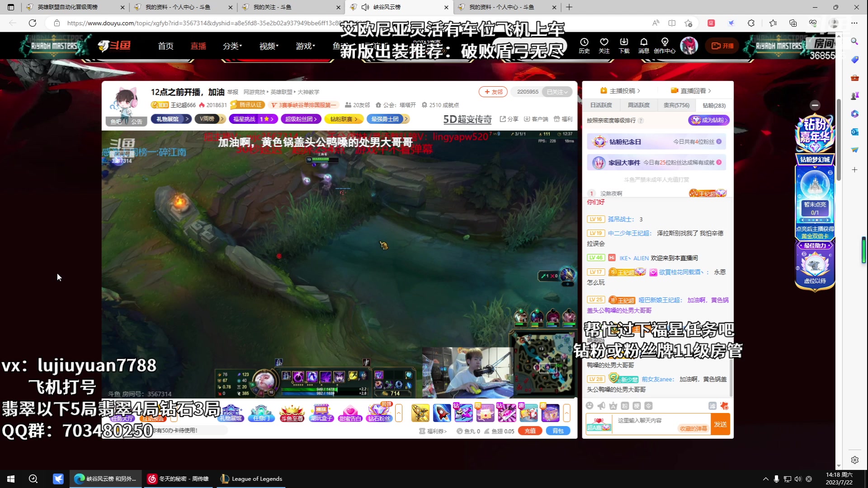
Task: Switch to 钻粉(283) tab
Action: click(714, 105)
